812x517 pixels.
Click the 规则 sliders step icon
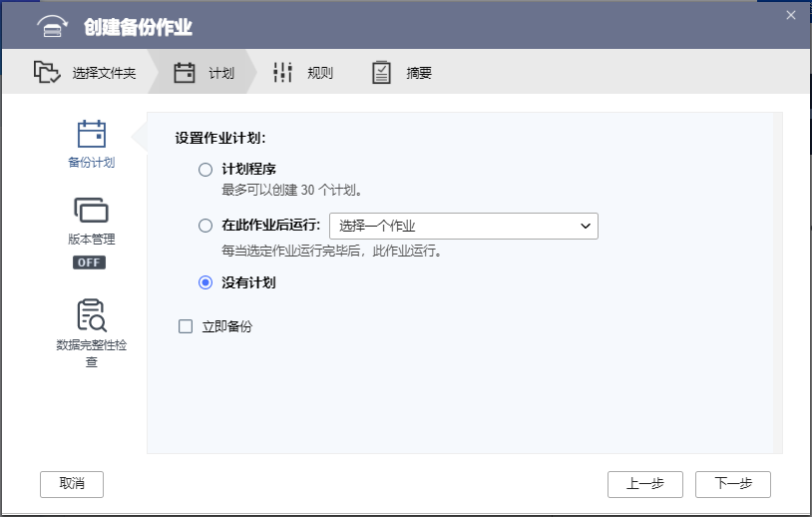(x=283, y=72)
